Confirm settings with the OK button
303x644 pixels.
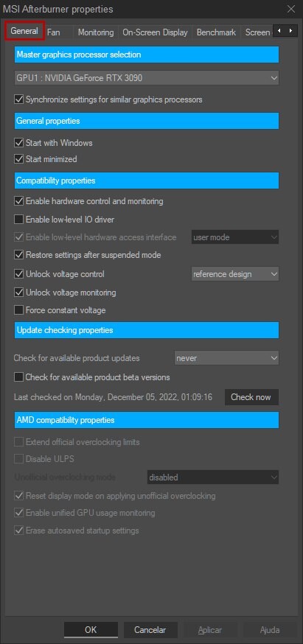click(x=91, y=629)
